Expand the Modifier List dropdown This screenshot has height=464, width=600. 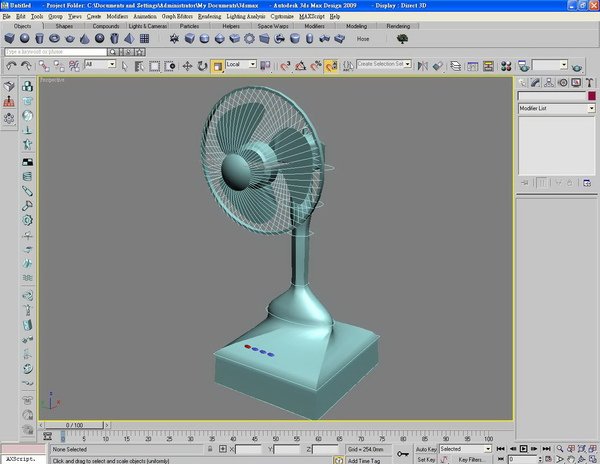tap(556, 109)
